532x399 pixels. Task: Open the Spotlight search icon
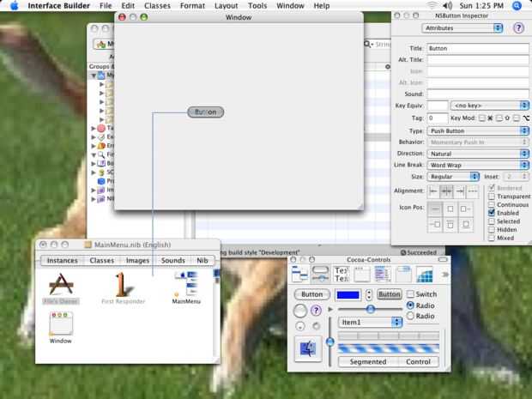pyautogui.click(x=517, y=5)
